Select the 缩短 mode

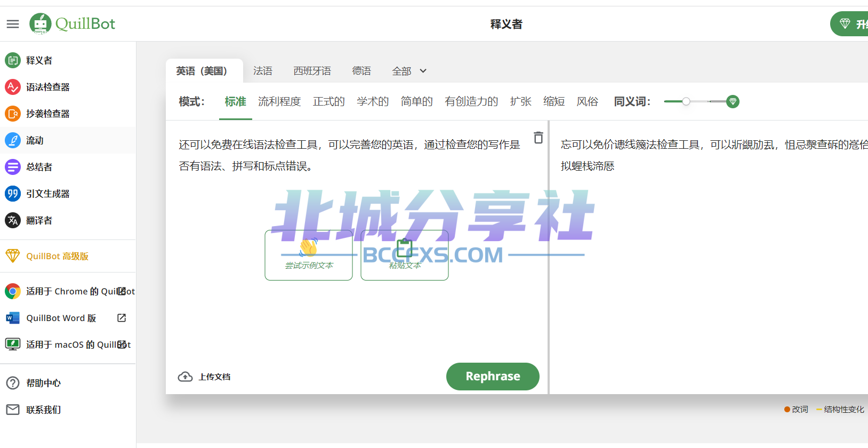tap(554, 101)
